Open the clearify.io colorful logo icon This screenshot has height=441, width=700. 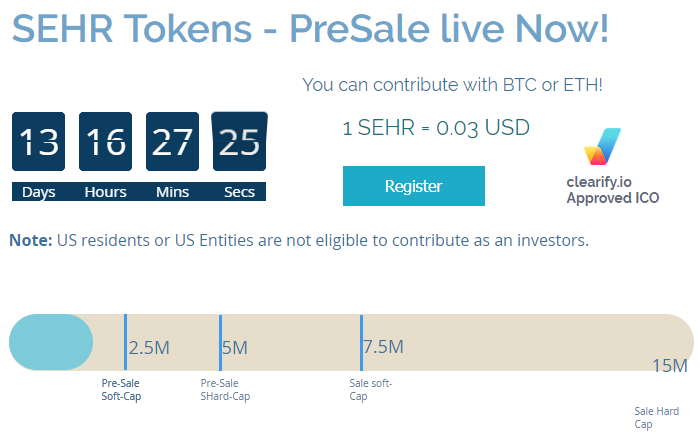point(602,146)
